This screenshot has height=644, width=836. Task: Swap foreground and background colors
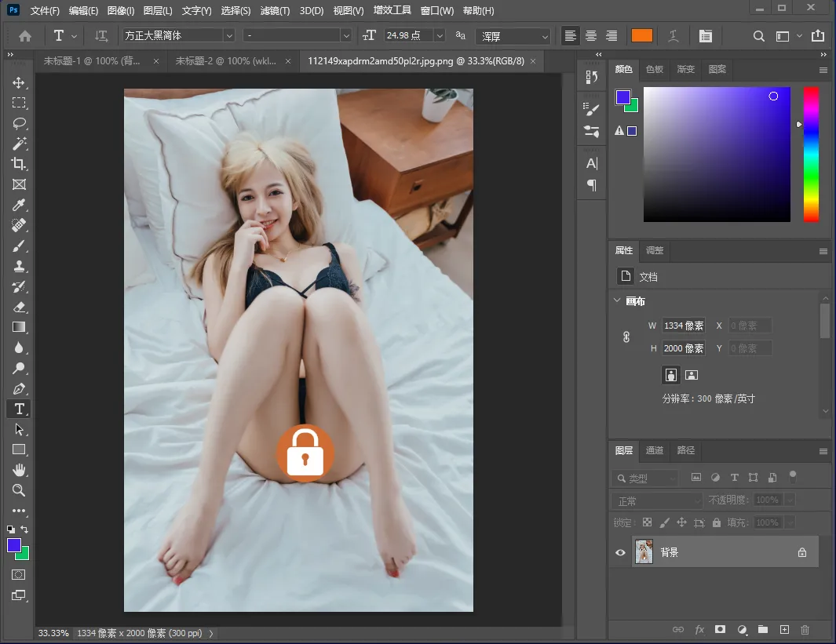[x=24, y=529]
